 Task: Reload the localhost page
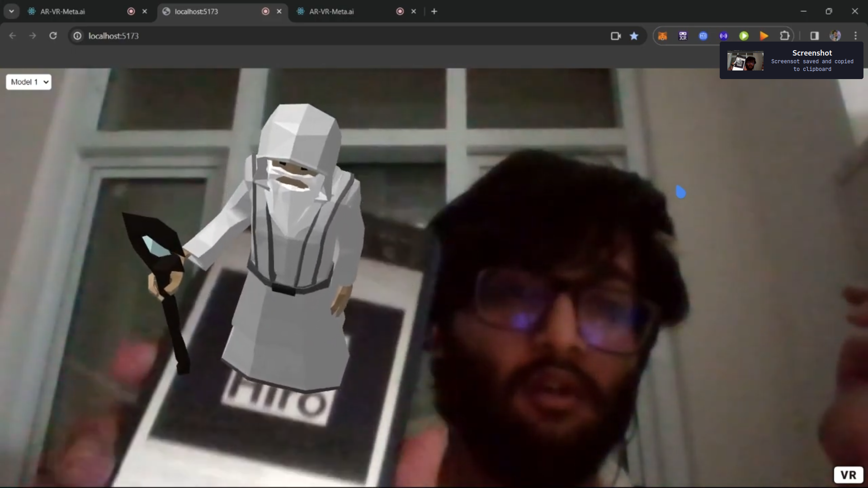point(53,36)
